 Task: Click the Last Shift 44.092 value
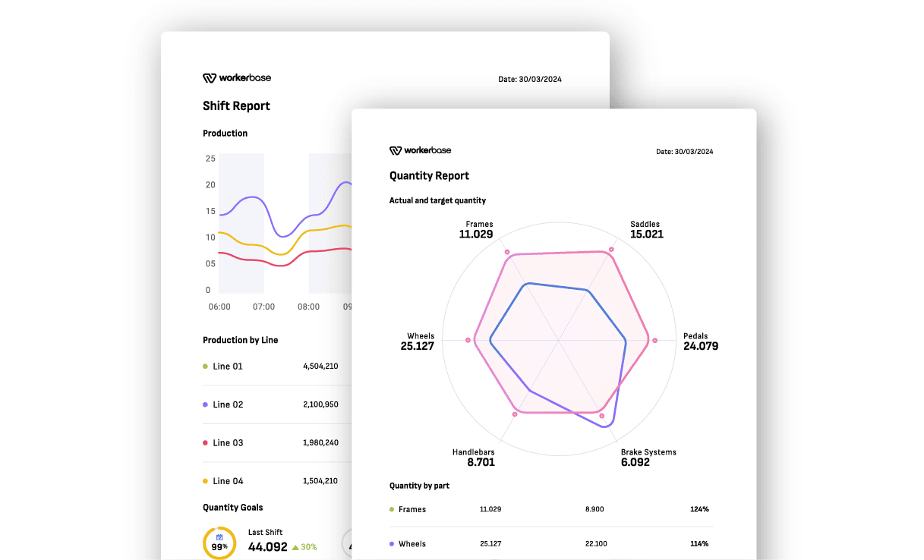click(268, 546)
